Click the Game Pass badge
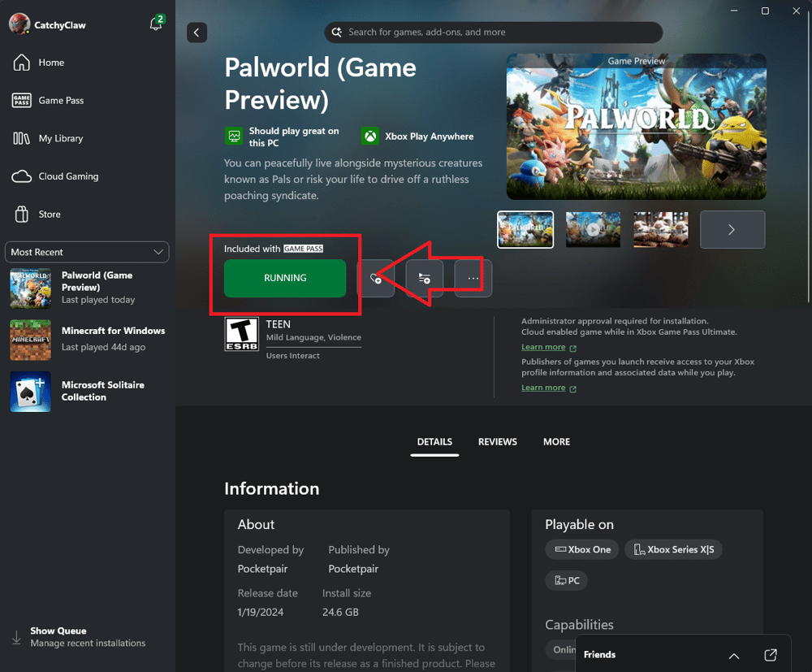Viewport: 812px width, 672px height. (304, 249)
